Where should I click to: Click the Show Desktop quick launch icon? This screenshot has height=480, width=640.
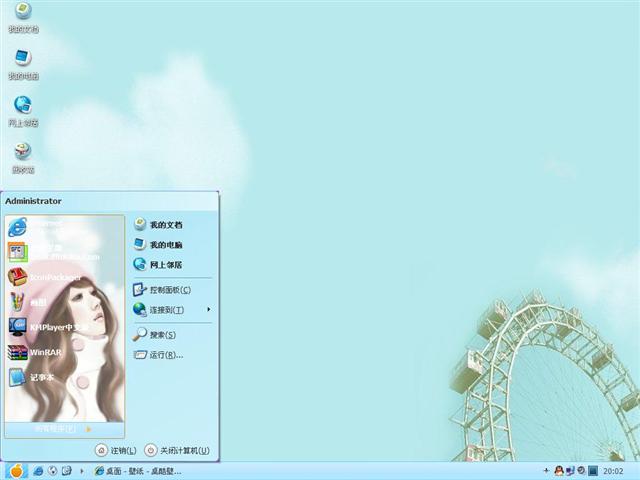(67, 471)
